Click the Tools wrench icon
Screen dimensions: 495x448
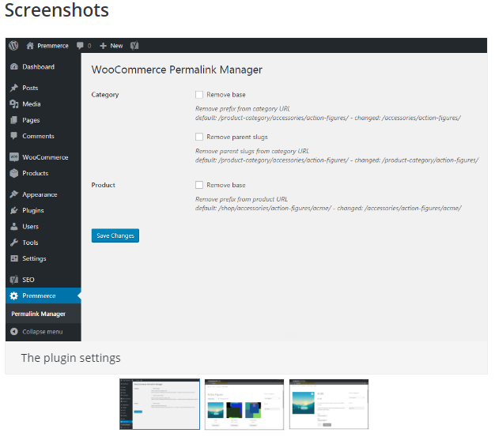14,243
